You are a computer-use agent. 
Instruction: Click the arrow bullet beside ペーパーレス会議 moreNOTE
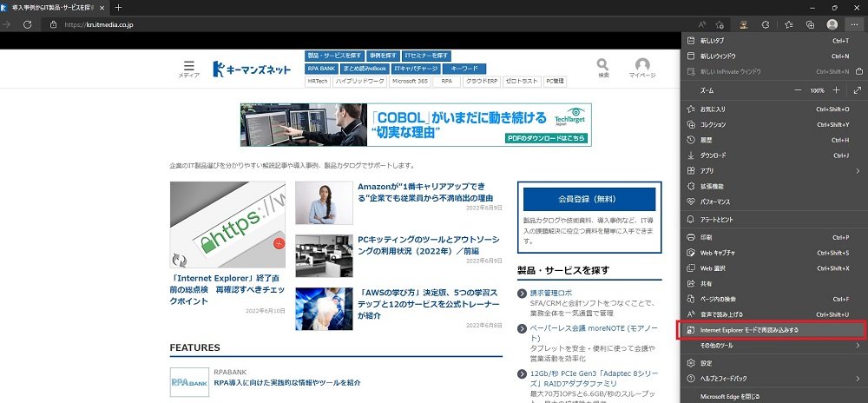pyautogui.click(x=522, y=329)
